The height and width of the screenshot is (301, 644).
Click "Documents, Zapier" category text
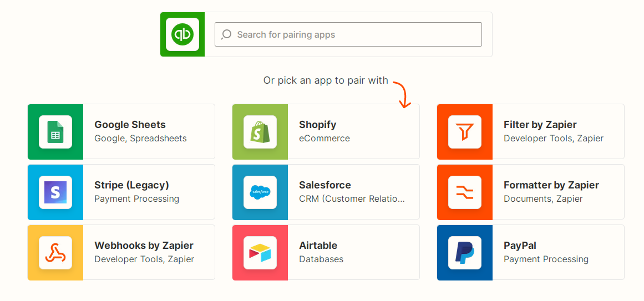543,199
